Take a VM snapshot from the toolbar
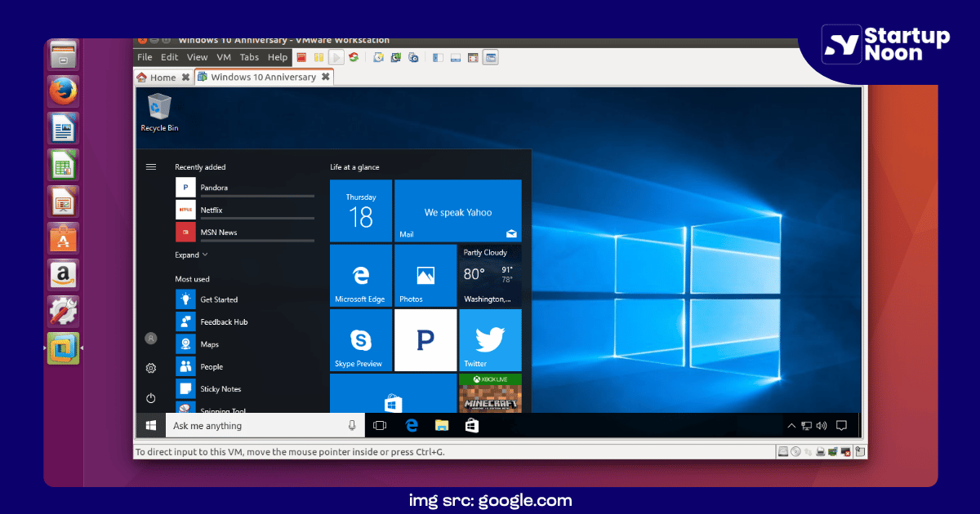This screenshot has width=980, height=514. pyautogui.click(x=378, y=57)
